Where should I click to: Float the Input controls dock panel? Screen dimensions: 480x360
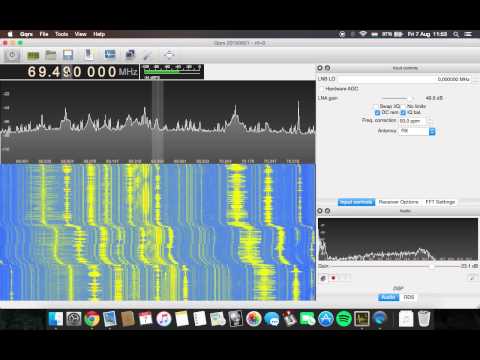point(327,68)
